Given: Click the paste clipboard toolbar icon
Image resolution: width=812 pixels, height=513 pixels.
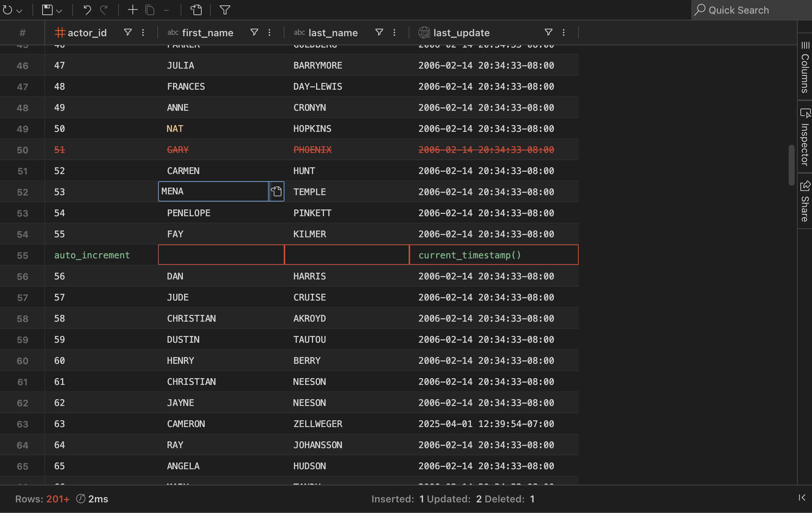Looking at the screenshot, I should pos(196,10).
